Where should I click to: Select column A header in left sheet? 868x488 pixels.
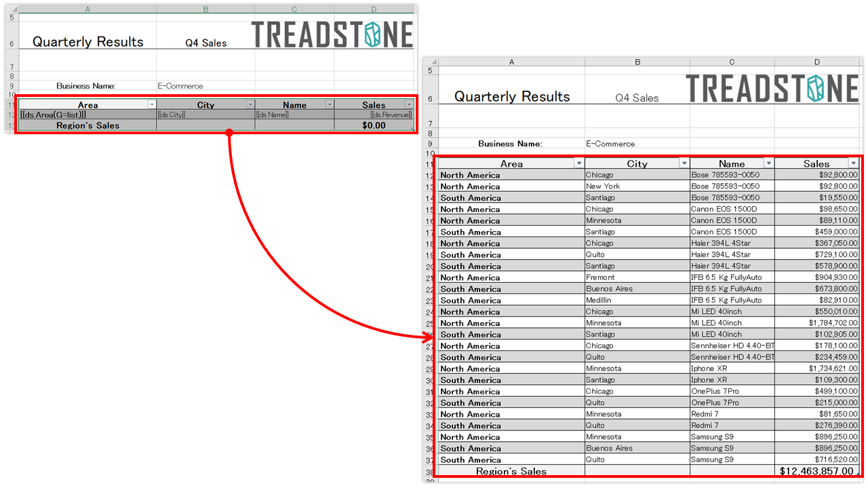(x=87, y=9)
